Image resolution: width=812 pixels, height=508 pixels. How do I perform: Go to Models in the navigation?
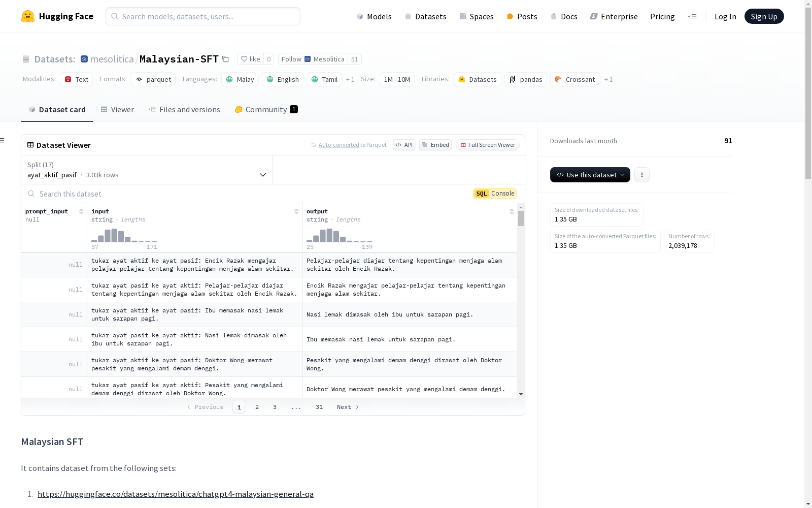click(374, 16)
